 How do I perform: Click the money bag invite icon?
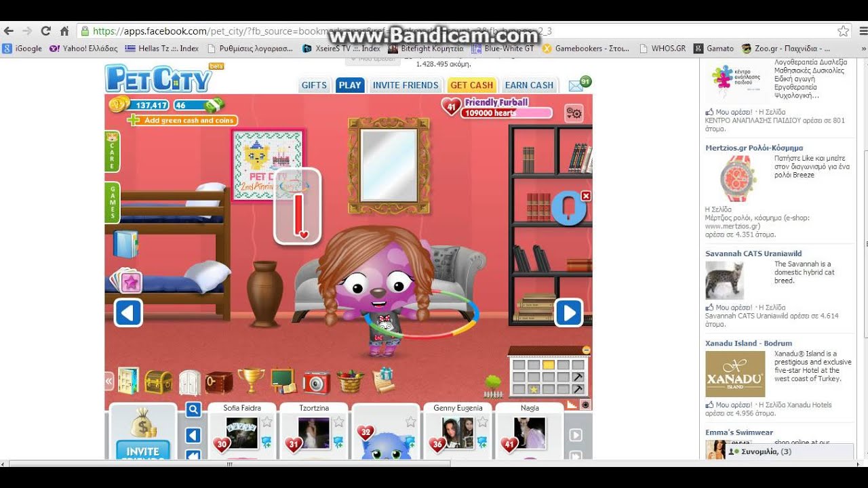143,423
